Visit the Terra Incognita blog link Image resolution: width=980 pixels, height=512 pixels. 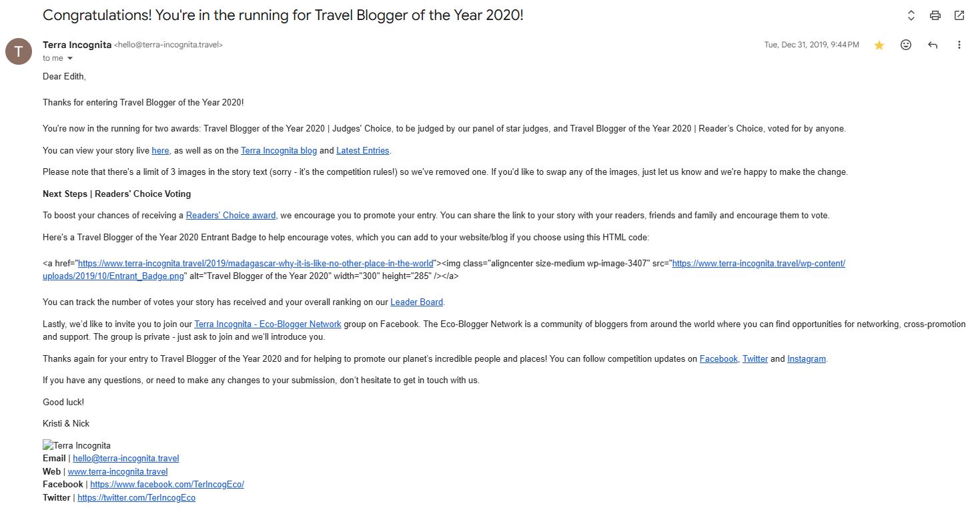[279, 151]
